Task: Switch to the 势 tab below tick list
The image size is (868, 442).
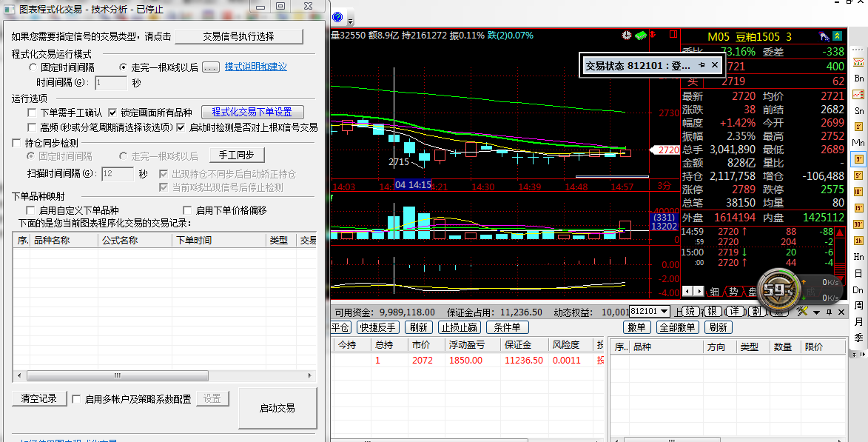Action: coord(733,292)
